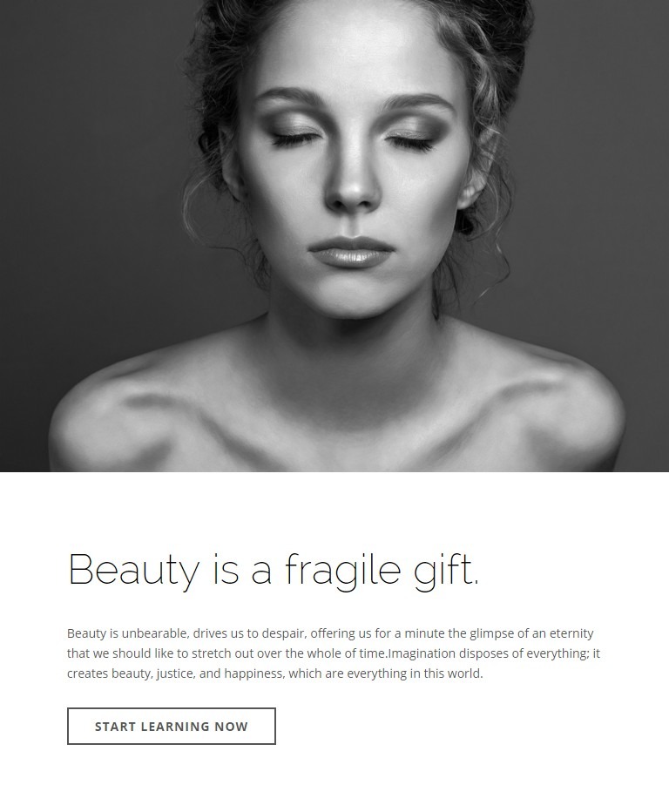Click the START LEARNING NOW button
This screenshot has height=812, width=669.
click(x=172, y=726)
